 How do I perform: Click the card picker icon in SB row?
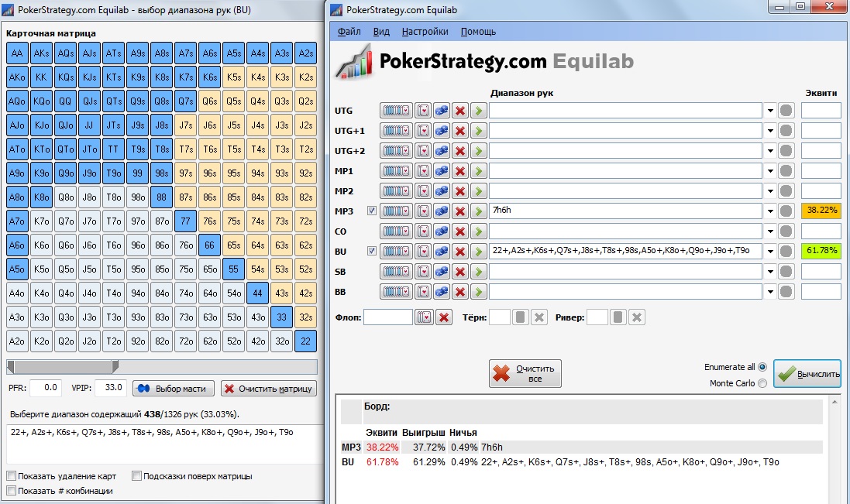click(x=423, y=272)
